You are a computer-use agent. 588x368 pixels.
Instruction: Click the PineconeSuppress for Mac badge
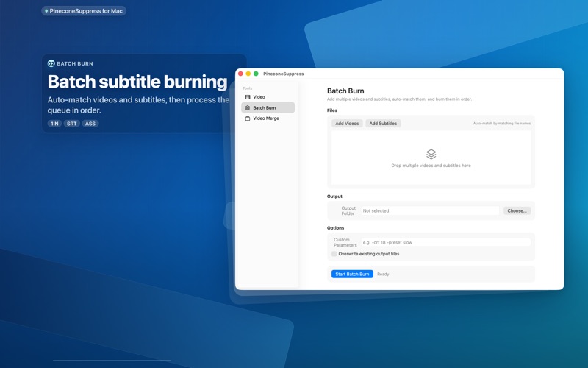84,11
